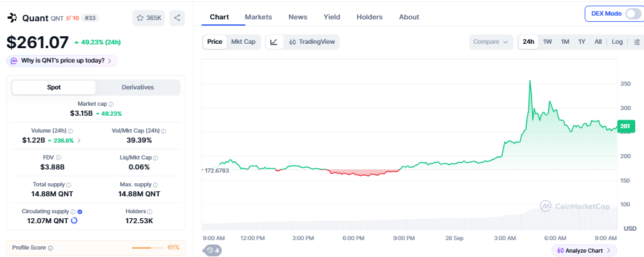Click the FDV info icon

[x=59, y=158]
